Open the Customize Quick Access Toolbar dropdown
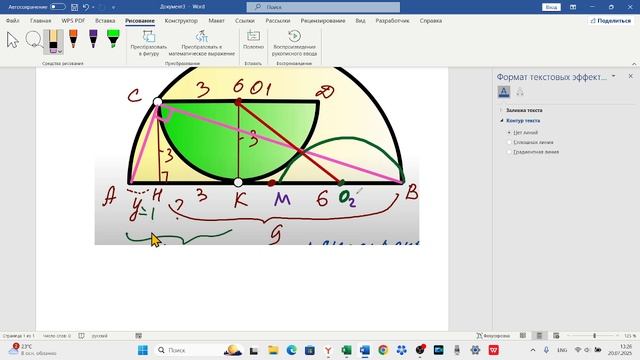Screen dimensions: 640x360 point(113,7)
